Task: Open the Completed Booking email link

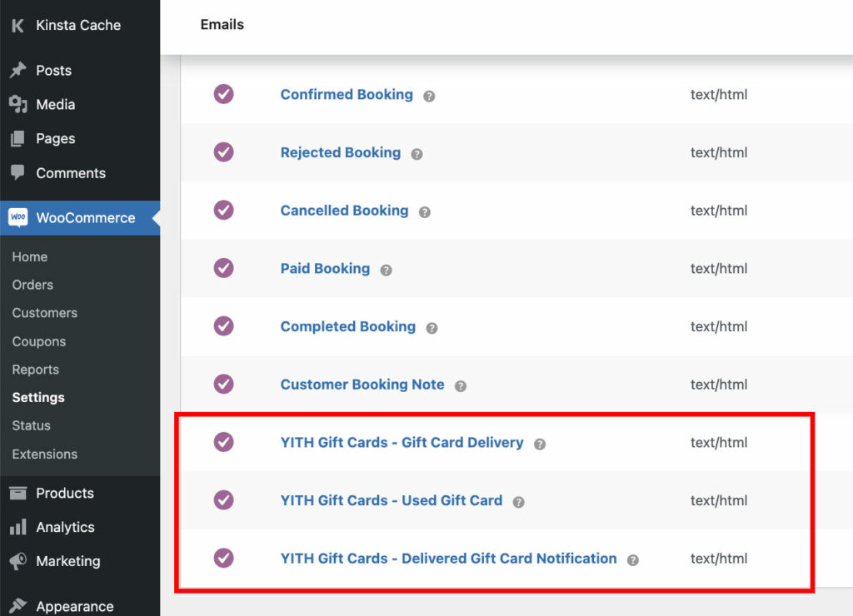Action: 348,327
